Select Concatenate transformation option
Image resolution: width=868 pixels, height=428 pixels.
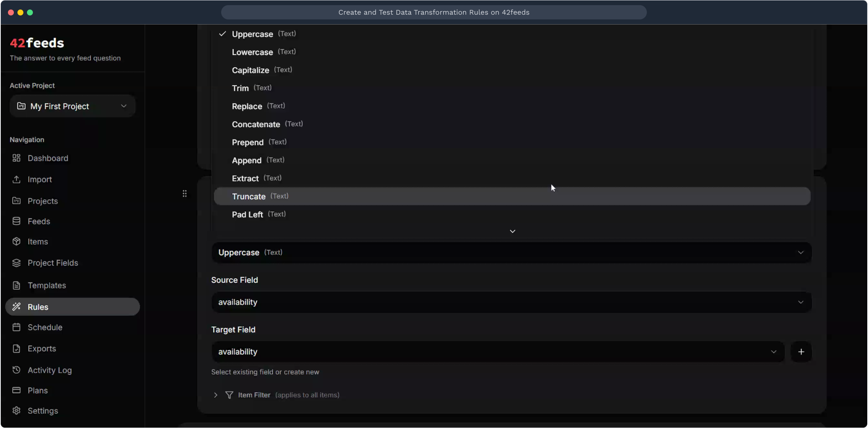[x=256, y=124]
